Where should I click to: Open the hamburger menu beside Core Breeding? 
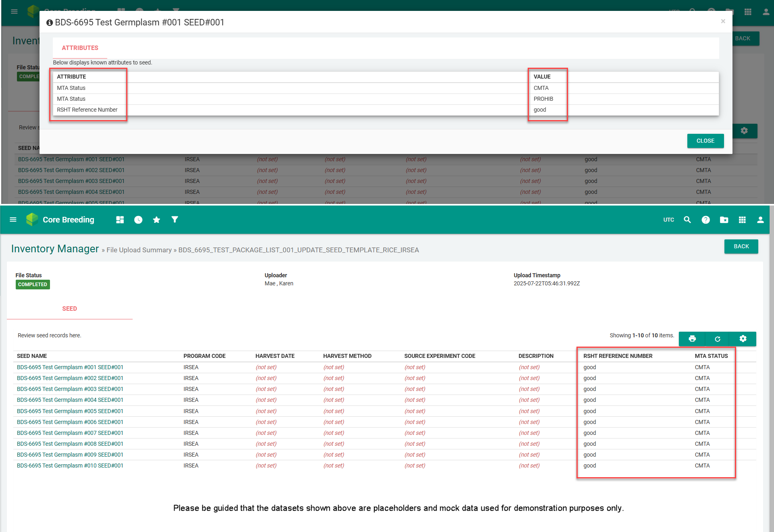[x=13, y=220]
